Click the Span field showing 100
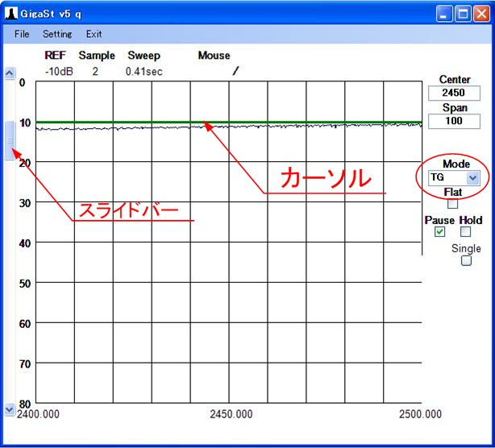495x448 pixels. click(x=455, y=121)
